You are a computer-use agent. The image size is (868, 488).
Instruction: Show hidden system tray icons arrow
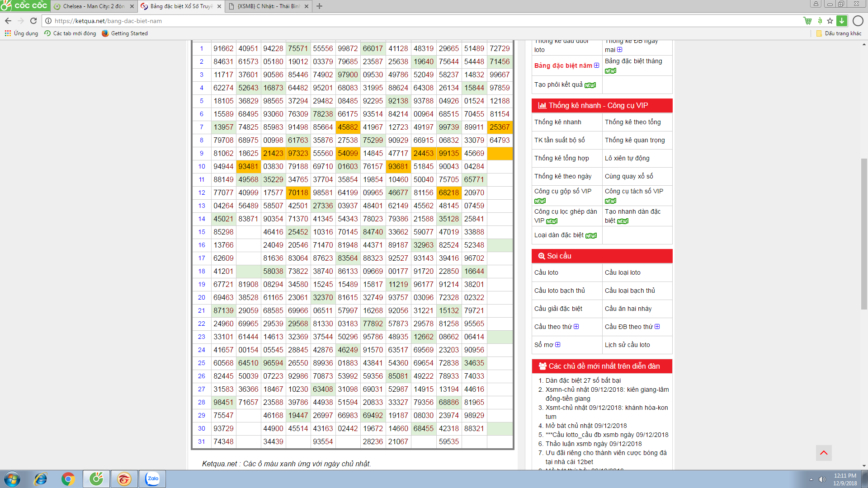pos(811,479)
